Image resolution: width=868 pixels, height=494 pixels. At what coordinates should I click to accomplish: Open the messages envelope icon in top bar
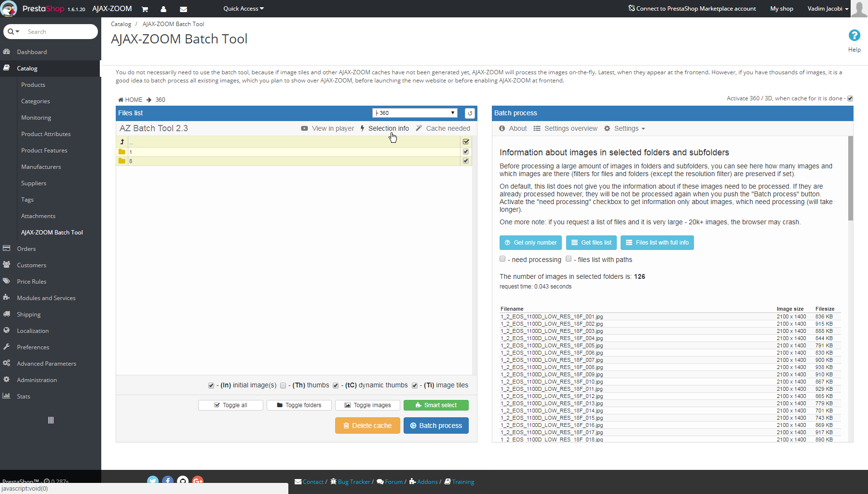[183, 9]
